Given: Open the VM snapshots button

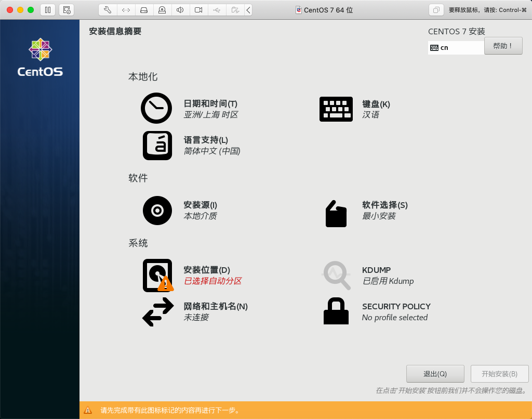Looking at the screenshot, I should tap(66, 10).
